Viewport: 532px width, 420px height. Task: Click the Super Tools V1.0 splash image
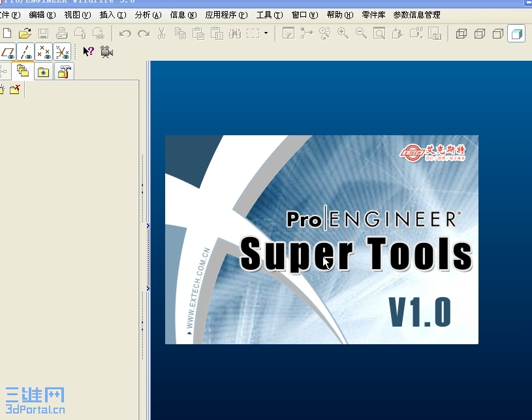click(322, 240)
